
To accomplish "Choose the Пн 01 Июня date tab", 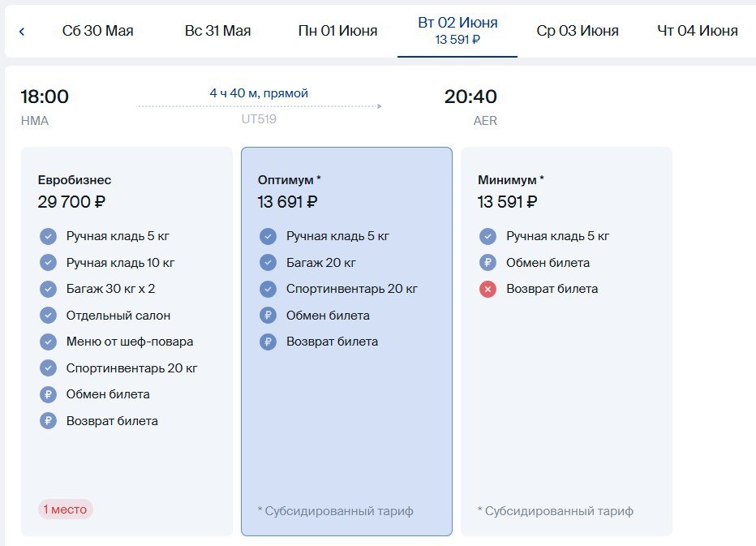I will (337, 31).
